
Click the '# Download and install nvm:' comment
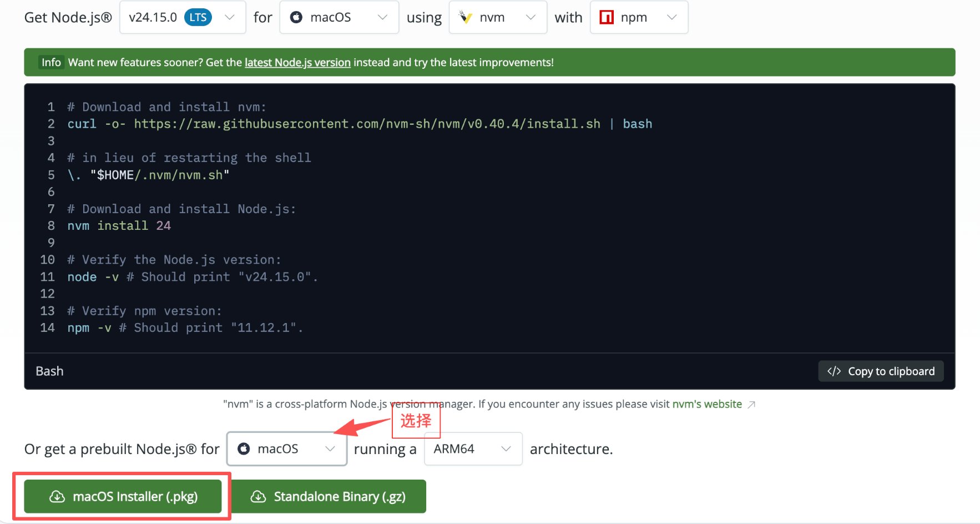click(x=166, y=107)
